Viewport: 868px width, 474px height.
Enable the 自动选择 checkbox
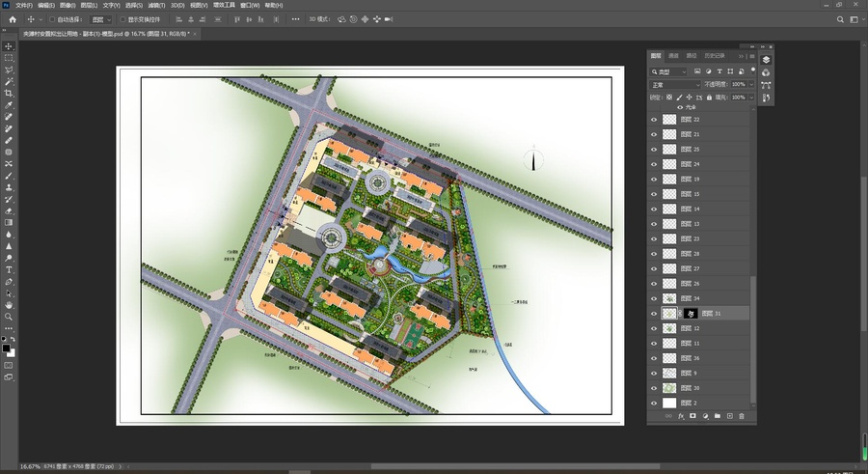pyautogui.click(x=52, y=19)
